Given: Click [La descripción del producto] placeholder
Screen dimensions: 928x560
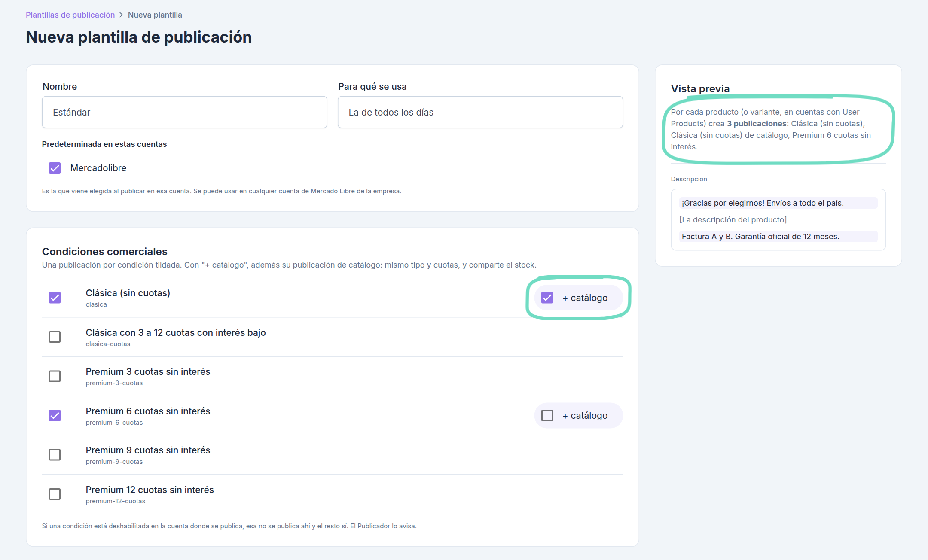Looking at the screenshot, I should [733, 220].
